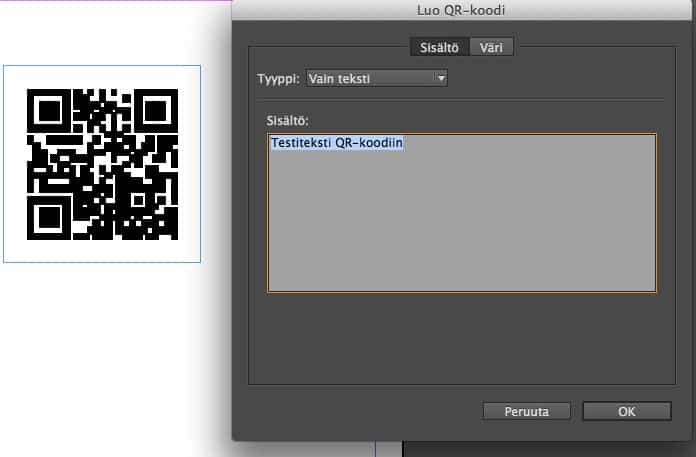This screenshot has height=457, width=696.
Task: Click the Peruuta button
Action: [x=526, y=411]
